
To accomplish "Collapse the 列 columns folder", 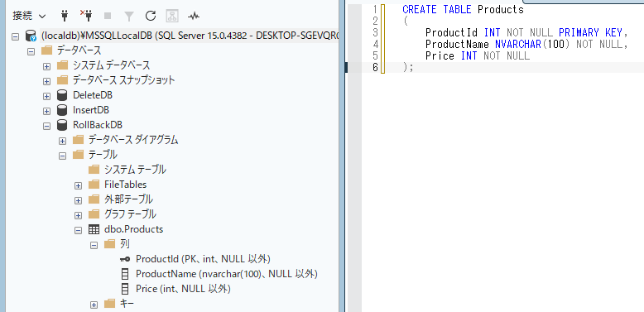I will (94, 246).
